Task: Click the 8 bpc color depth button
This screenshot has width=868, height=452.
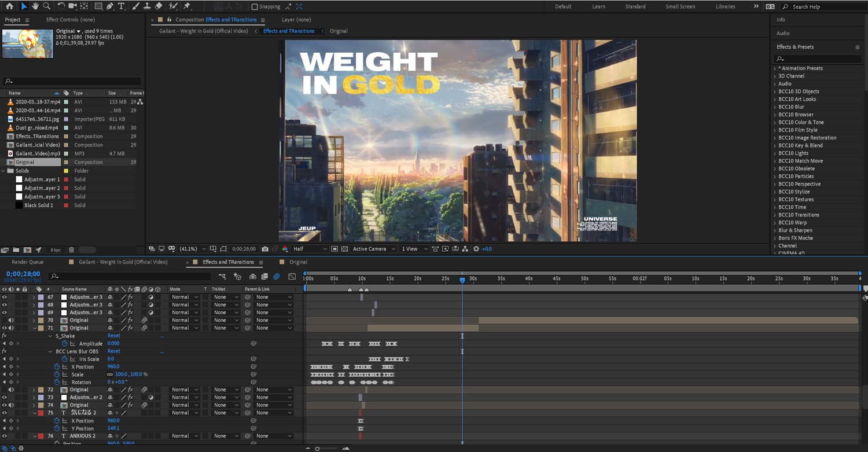Action: tap(56, 250)
